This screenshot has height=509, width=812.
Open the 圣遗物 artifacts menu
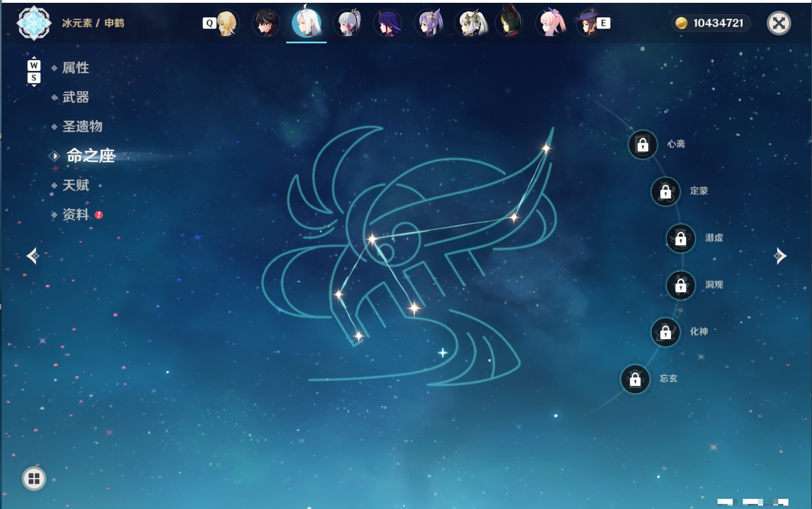82,127
